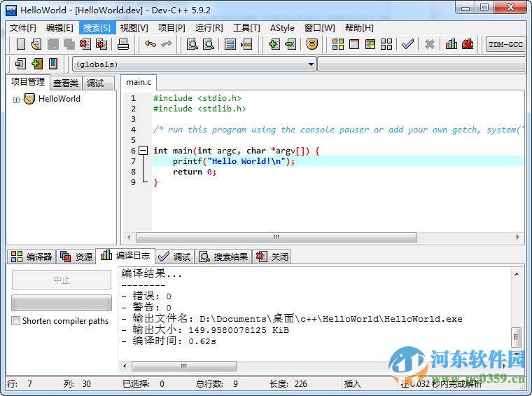Expand the HelloWorld project tree node

click(x=16, y=100)
